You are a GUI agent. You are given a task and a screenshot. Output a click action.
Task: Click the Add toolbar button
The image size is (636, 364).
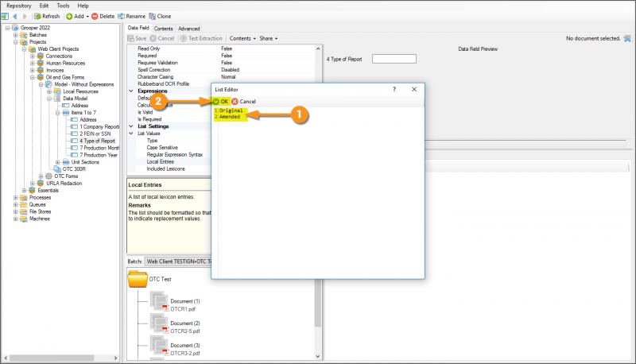(75, 16)
